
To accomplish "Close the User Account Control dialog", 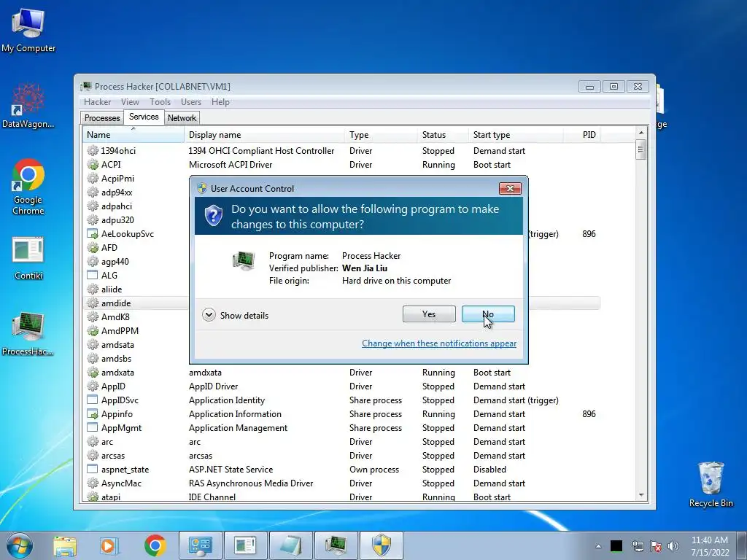I will [510, 189].
